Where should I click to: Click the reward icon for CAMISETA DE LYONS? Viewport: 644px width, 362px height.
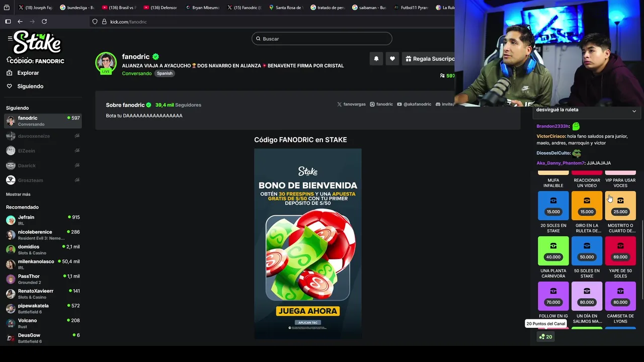pos(620,296)
